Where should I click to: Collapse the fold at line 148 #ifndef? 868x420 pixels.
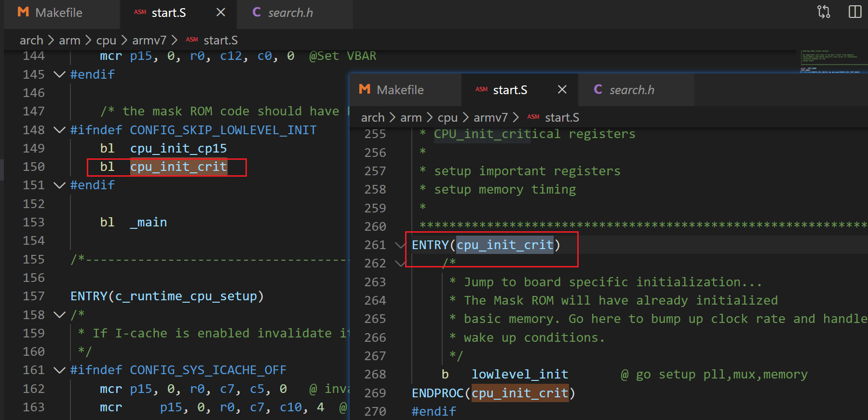coord(59,130)
